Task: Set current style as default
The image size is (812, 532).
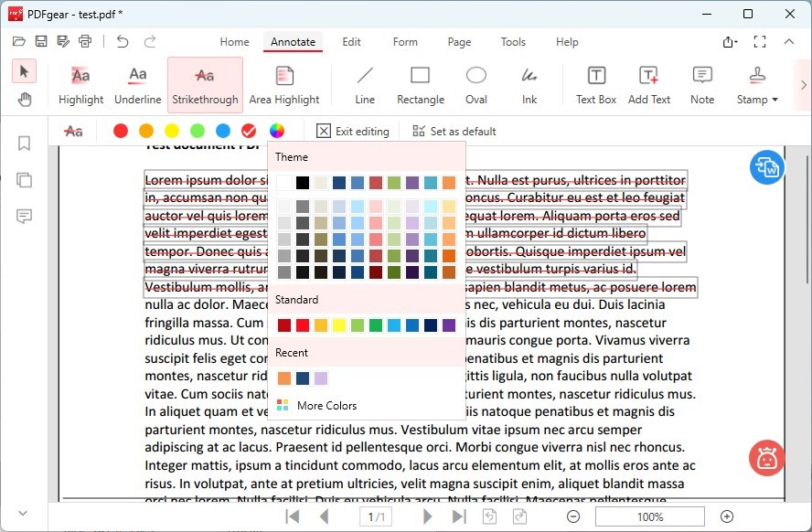Action: 454,131
